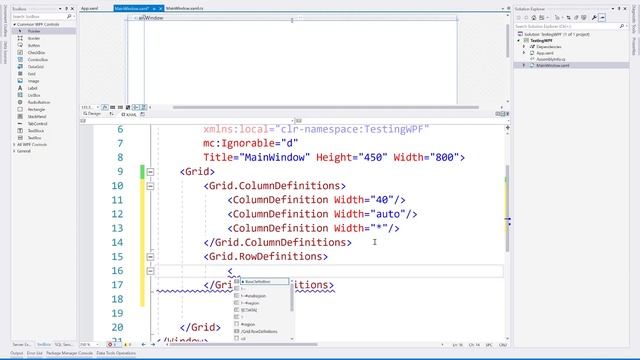Select AssemblyInfo.cs in Solution Explorer
The width and height of the screenshot is (640, 360).
tap(551, 59)
